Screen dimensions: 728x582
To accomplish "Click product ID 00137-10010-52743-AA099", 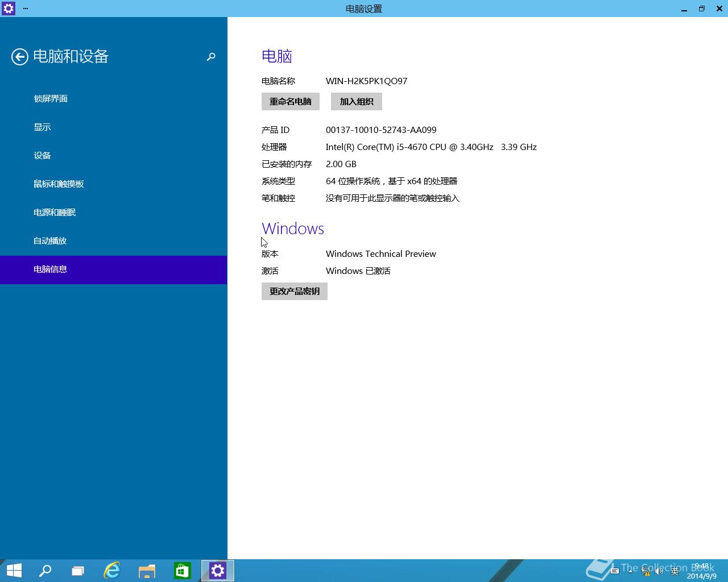I will click(x=381, y=130).
